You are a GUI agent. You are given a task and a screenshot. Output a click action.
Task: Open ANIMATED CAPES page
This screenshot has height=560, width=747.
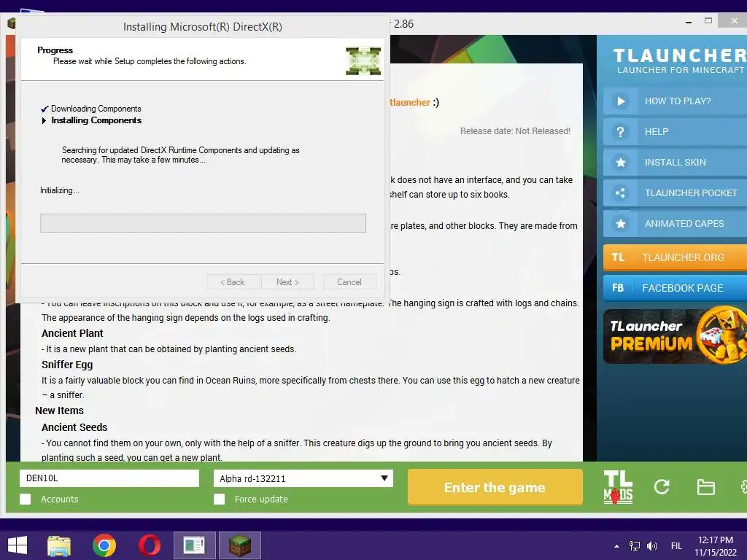click(675, 223)
